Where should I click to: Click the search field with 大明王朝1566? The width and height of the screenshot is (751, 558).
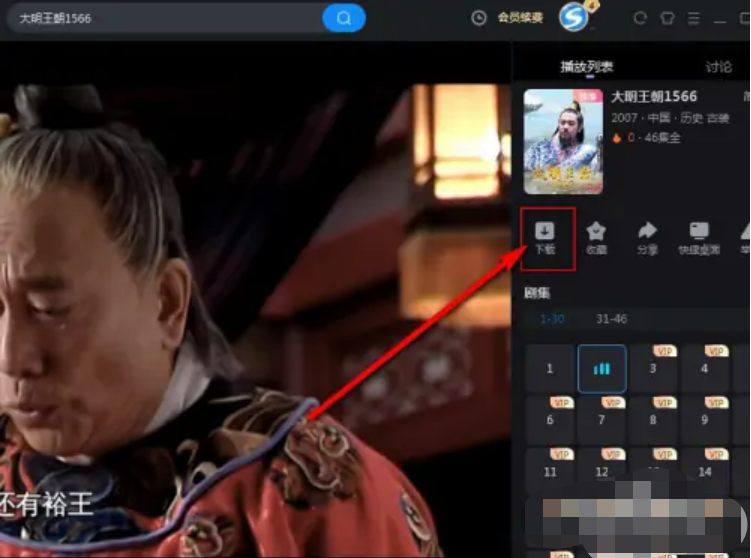[x=165, y=18]
